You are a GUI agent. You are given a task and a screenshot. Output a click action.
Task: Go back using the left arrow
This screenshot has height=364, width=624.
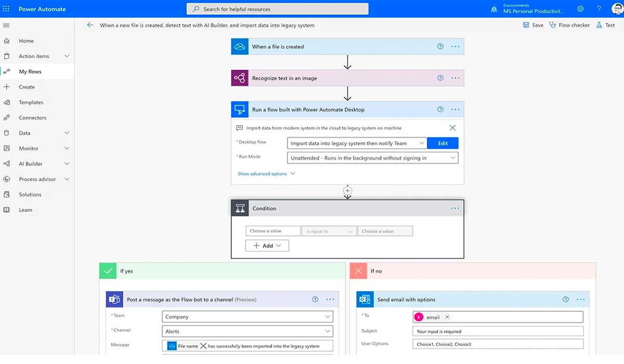(x=90, y=25)
